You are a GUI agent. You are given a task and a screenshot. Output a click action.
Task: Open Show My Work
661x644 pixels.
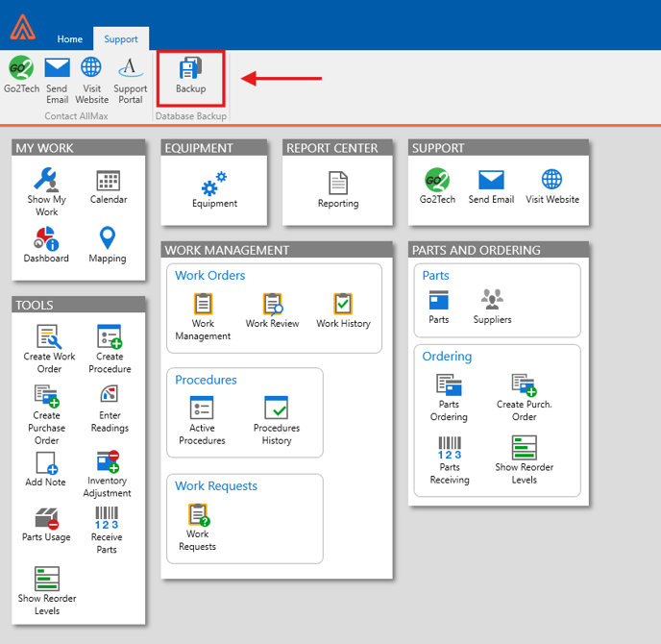point(46,192)
